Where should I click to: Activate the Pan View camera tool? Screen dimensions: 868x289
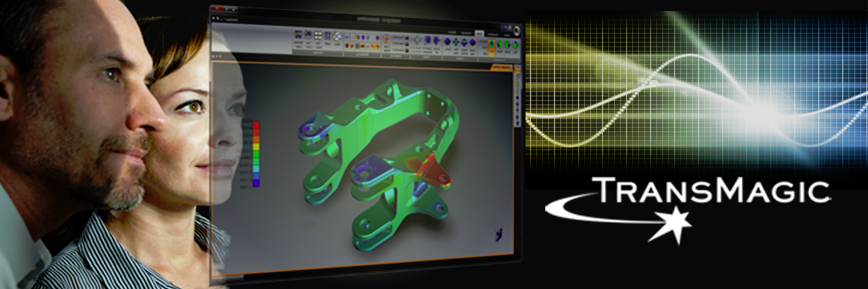pos(456,46)
